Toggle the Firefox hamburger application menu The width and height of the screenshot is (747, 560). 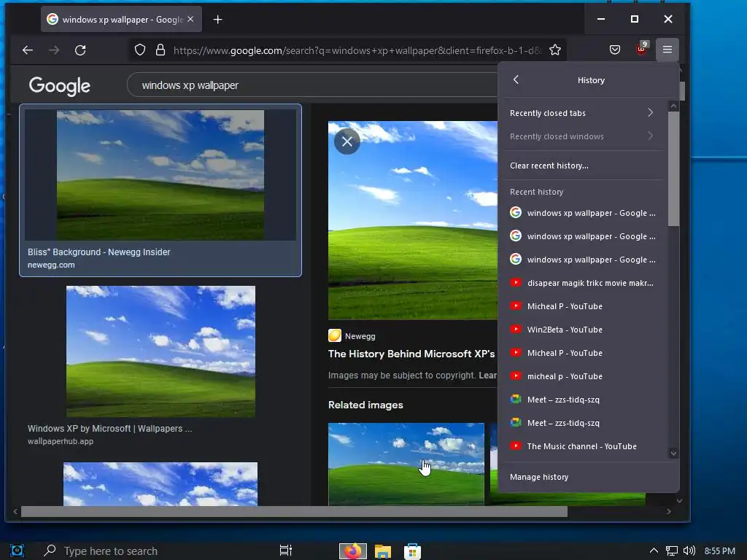click(667, 50)
